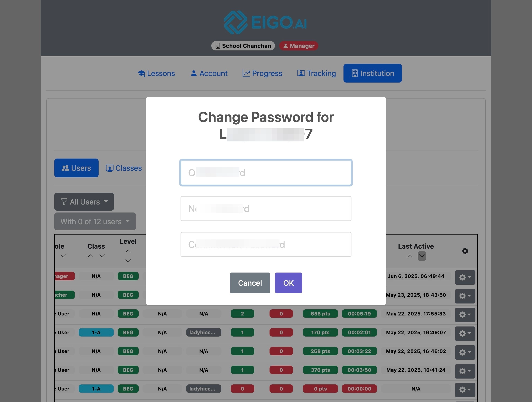Click the 170 pts badge

pyautogui.click(x=320, y=332)
